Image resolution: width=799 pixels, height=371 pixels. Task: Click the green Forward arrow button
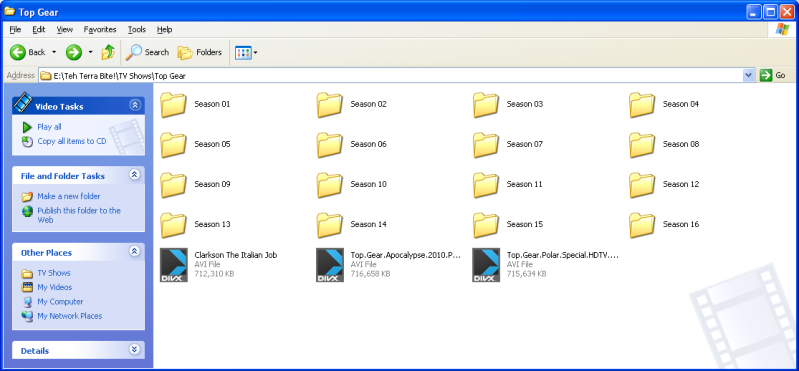click(x=74, y=52)
